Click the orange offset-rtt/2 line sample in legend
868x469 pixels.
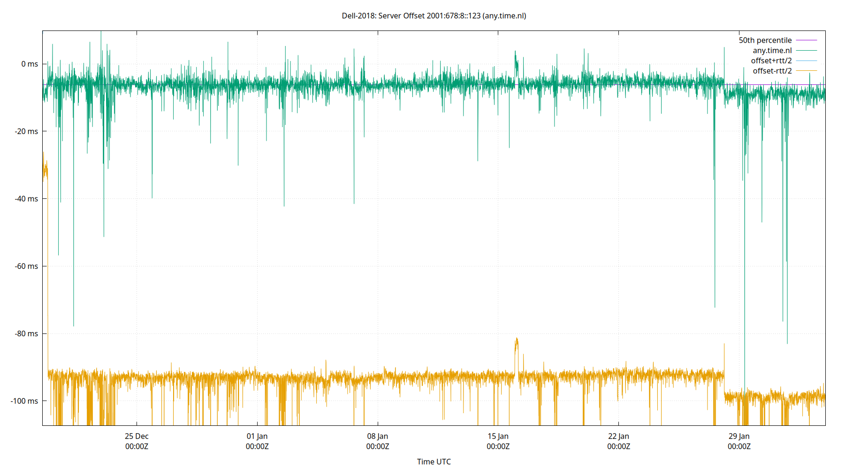tap(807, 70)
